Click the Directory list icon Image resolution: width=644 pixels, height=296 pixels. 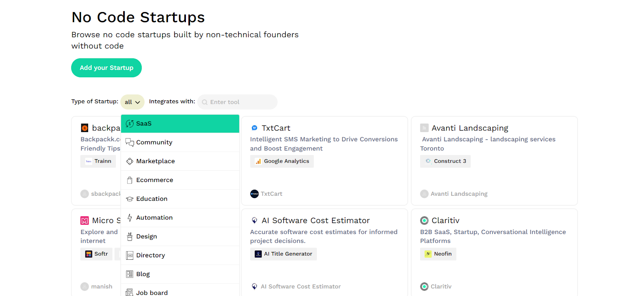click(130, 255)
